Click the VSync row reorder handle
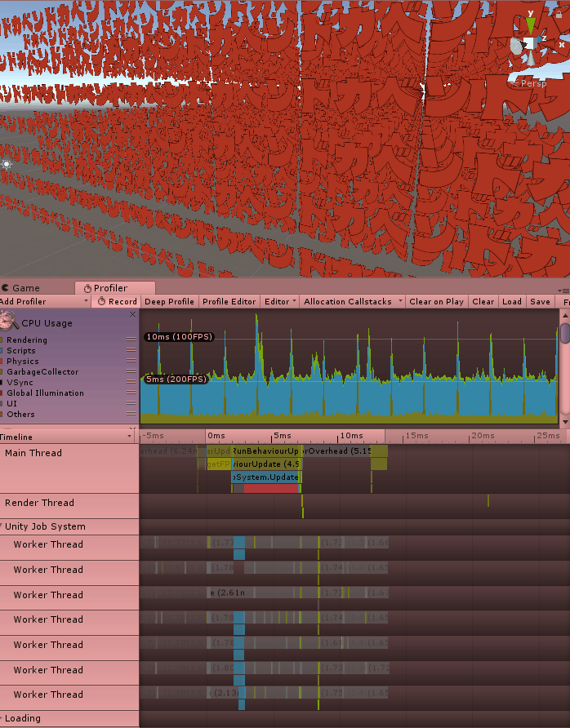This screenshot has width=570, height=728. tap(131, 382)
